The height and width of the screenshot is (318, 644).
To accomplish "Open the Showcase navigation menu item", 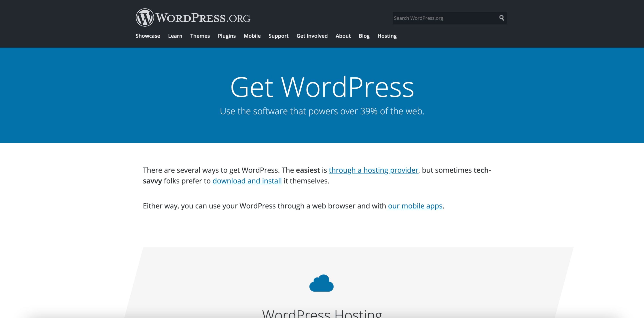I will 148,36.
